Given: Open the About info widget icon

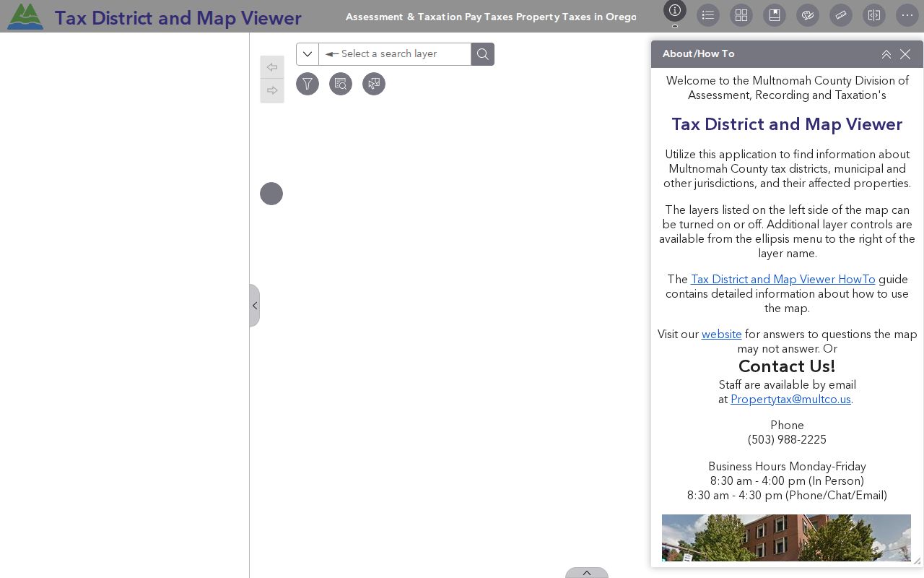Looking at the screenshot, I should (x=675, y=11).
